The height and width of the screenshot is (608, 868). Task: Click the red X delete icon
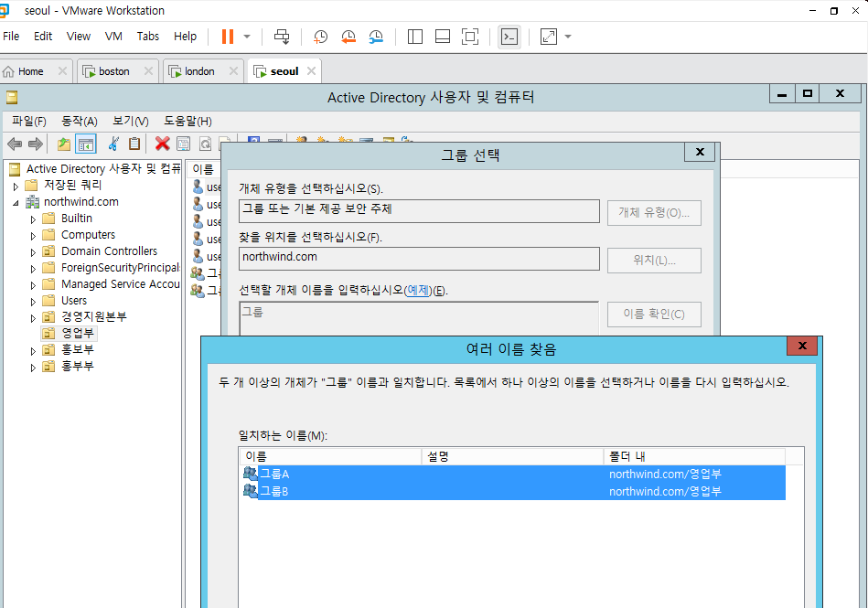[162, 144]
